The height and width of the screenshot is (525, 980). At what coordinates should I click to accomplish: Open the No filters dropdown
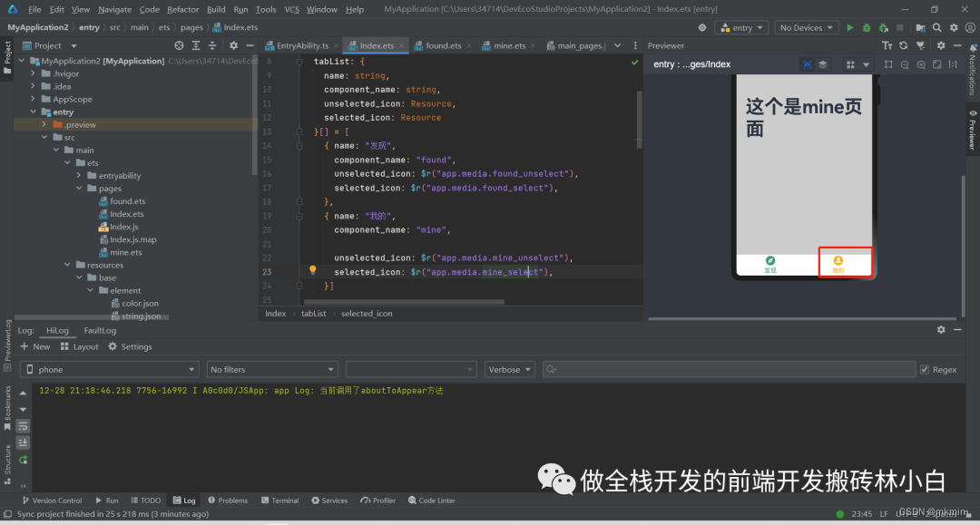[x=272, y=370]
